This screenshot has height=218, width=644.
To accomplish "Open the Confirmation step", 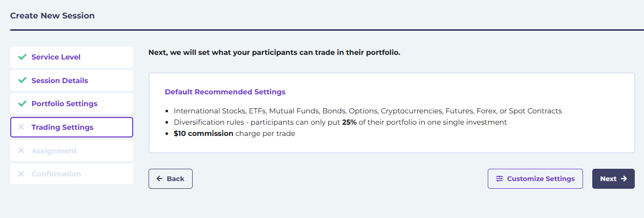I will click(x=72, y=174).
